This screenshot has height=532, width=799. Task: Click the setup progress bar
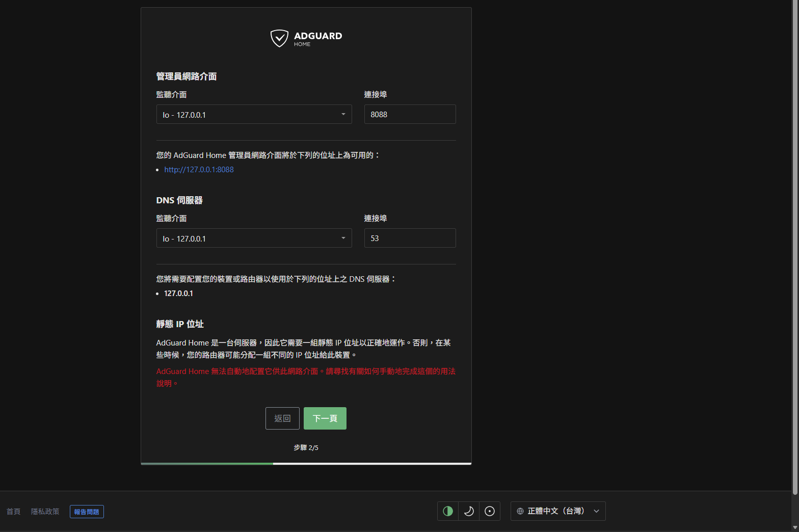click(306, 464)
